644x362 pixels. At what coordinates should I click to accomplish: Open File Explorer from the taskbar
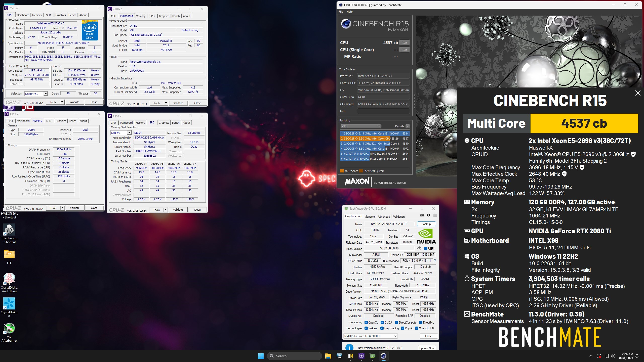[x=328, y=356]
